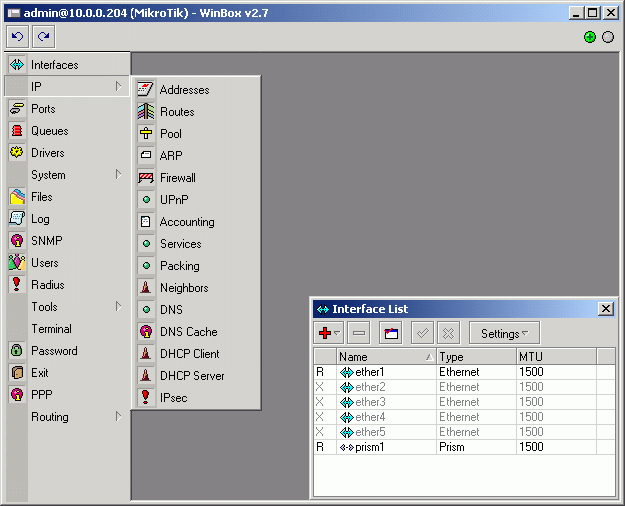Open the Password dialog

[x=67, y=350]
